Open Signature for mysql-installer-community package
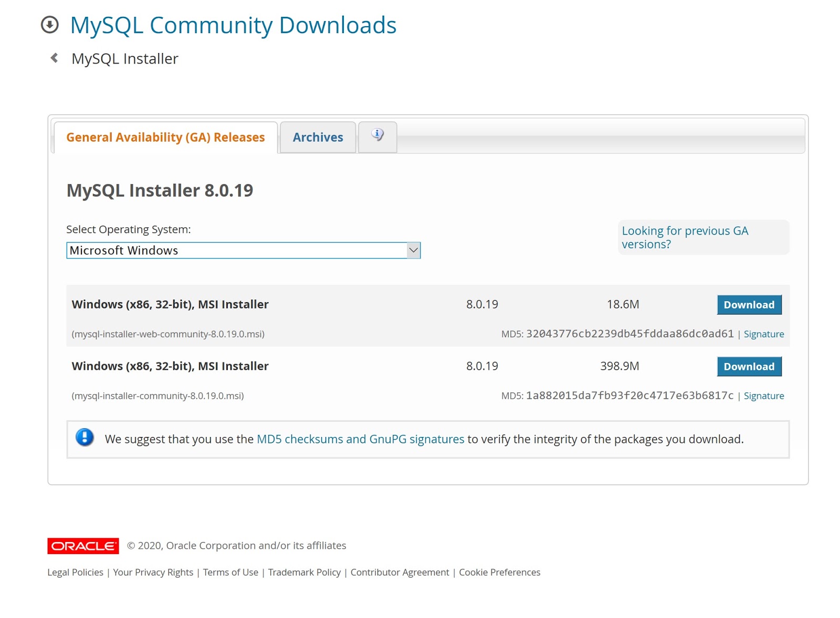The height and width of the screenshot is (618, 840). (764, 396)
